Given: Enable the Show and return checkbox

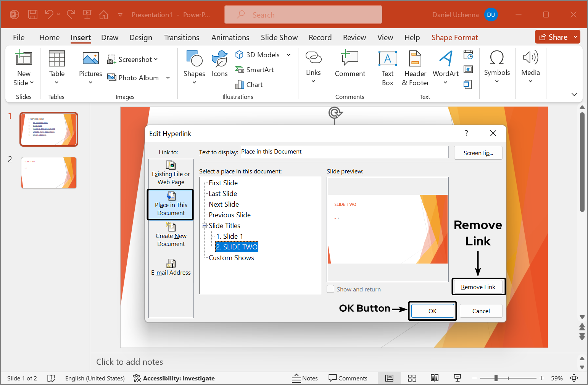Looking at the screenshot, I should (331, 289).
